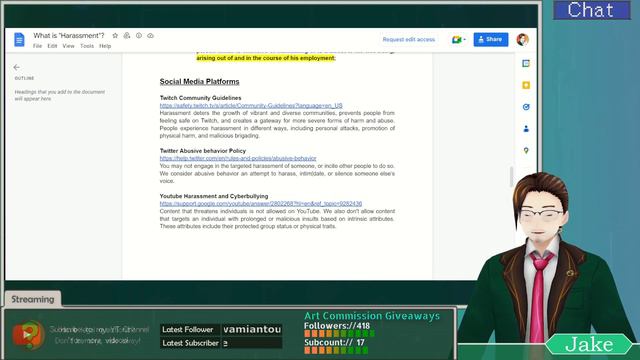Select the Streaming tab
The width and height of the screenshot is (640, 360).
point(33,299)
